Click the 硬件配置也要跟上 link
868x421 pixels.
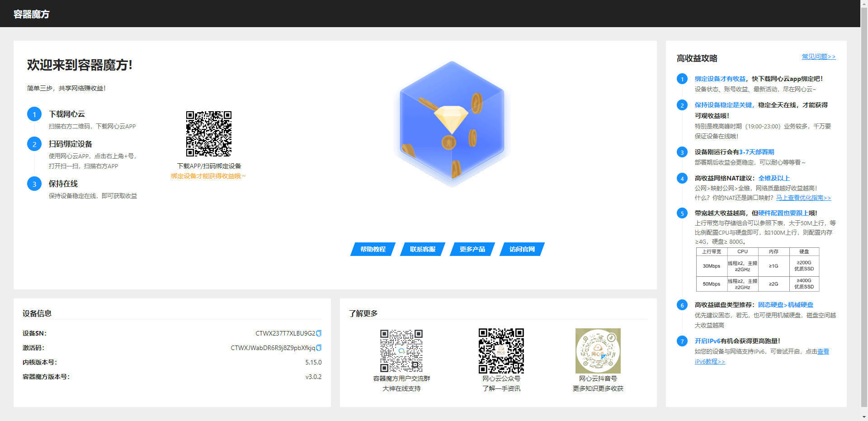[783, 213]
